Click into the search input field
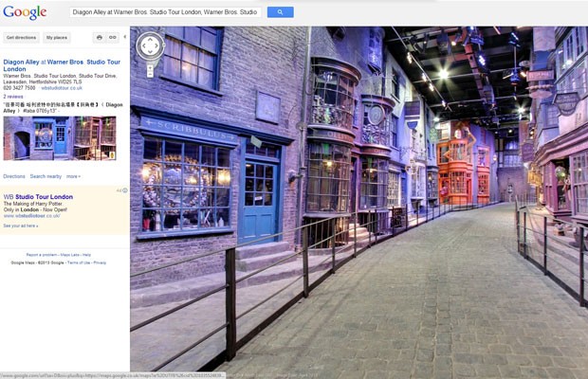Image resolution: width=588 pixels, height=379 pixels. tap(166, 12)
